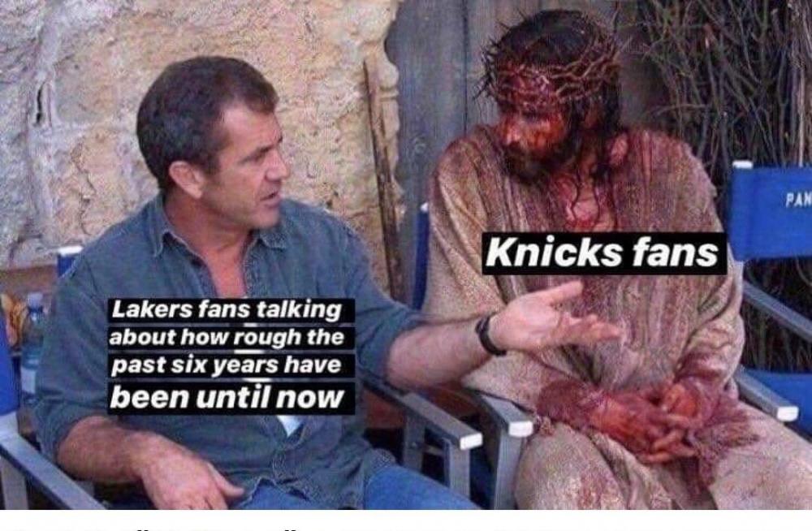Click the "Knicks fans" caption label
The image size is (812, 531).
coord(604,253)
